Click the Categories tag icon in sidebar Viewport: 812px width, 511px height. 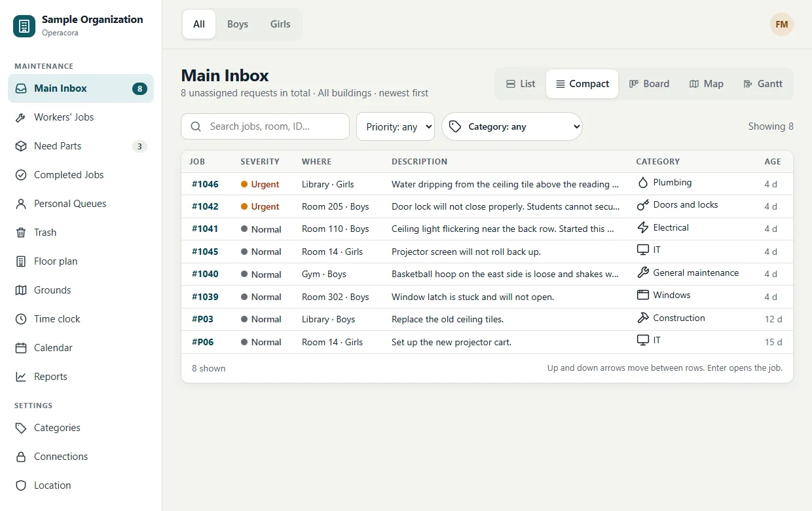tap(21, 428)
